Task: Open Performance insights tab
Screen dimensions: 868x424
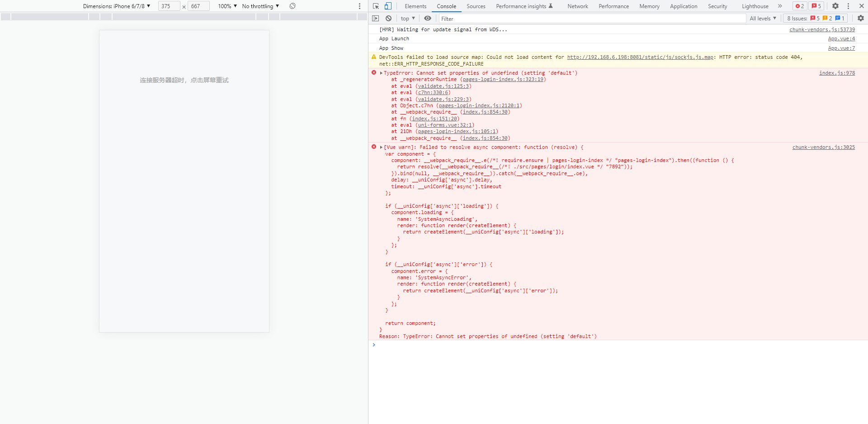Action: pos(524,6)
